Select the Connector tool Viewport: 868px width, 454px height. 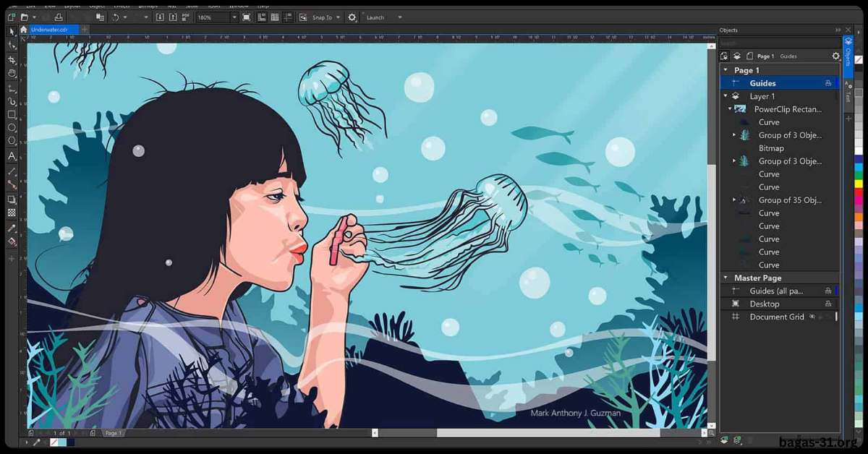click(x=12, y=184)
